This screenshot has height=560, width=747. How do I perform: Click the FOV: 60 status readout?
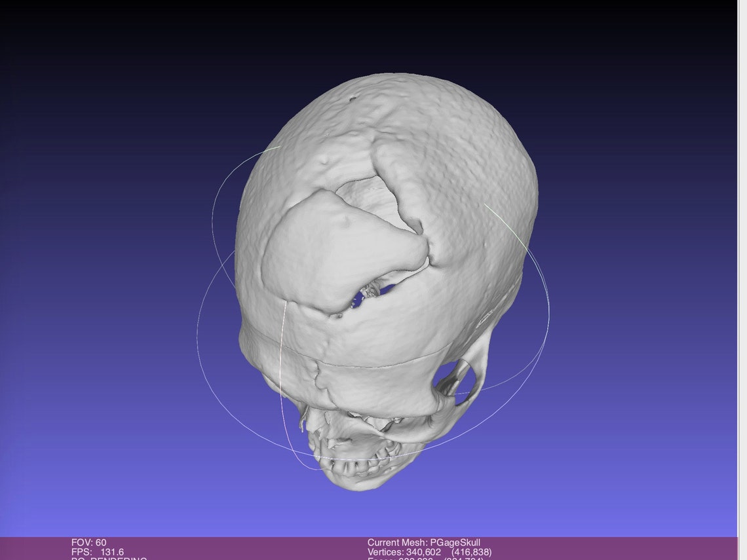coord(87,542)
